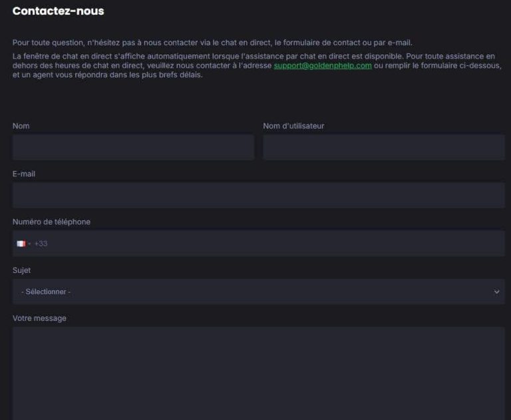Click the Nom d'utilisateur label
Viewport: 511px width, 420px height.
[293, 126]
